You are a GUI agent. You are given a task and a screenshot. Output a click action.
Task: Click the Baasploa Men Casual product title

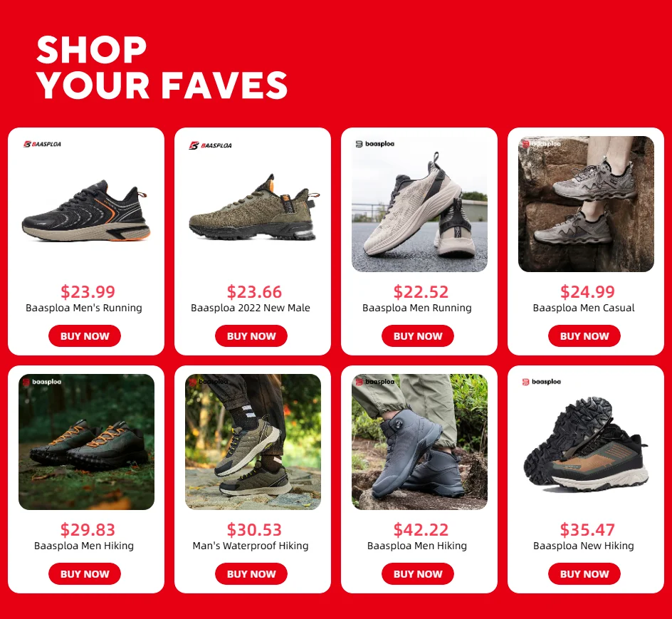point(584,308)
